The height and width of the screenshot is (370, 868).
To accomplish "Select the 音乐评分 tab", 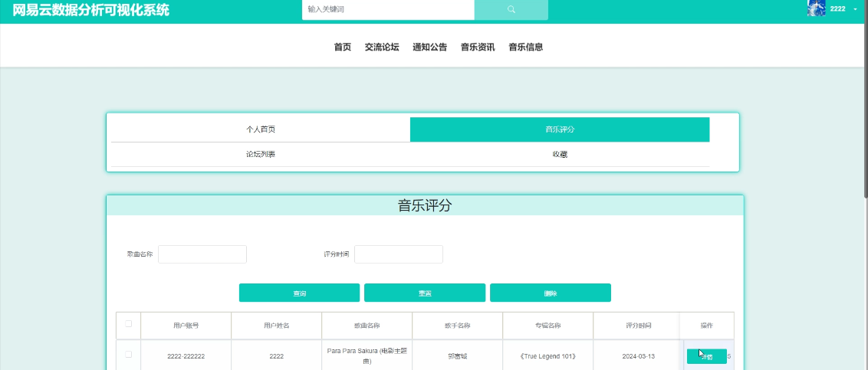I will pos(560,129).
